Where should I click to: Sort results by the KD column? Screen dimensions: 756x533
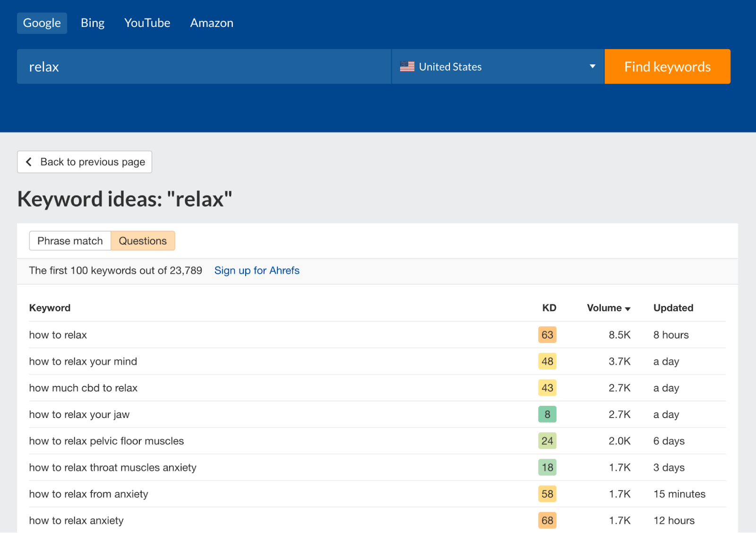[549, 308]
